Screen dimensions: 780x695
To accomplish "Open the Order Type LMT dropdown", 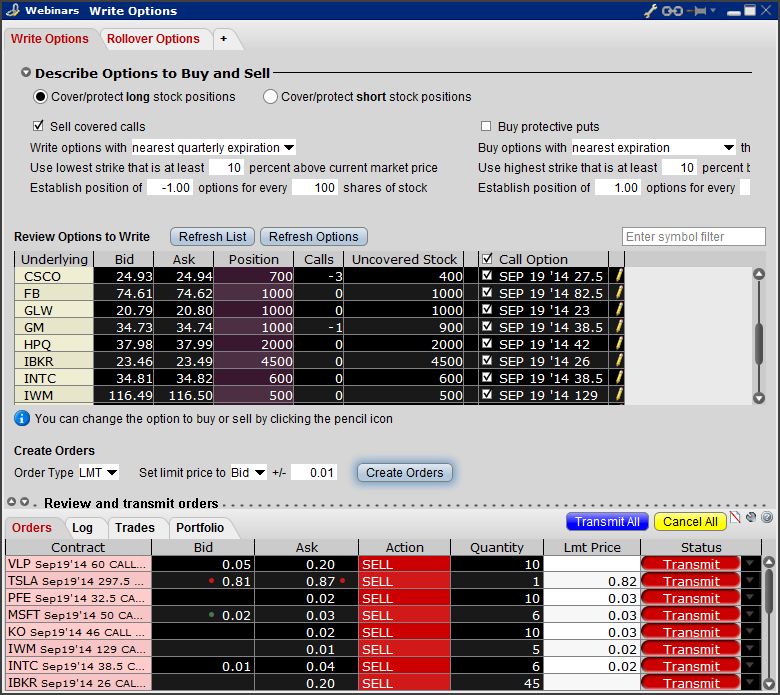I will click(98, 472).
